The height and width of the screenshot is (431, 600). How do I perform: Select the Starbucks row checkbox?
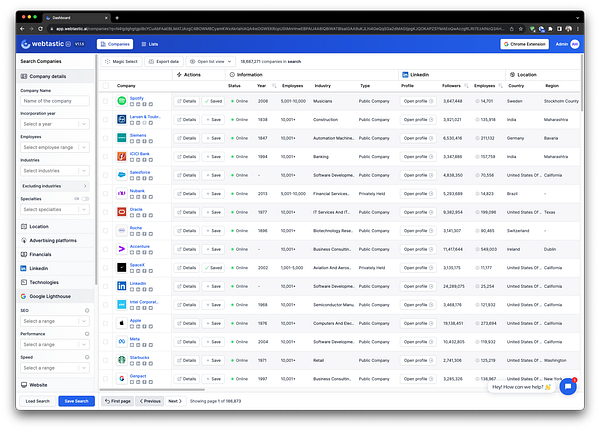coord(105,360)
